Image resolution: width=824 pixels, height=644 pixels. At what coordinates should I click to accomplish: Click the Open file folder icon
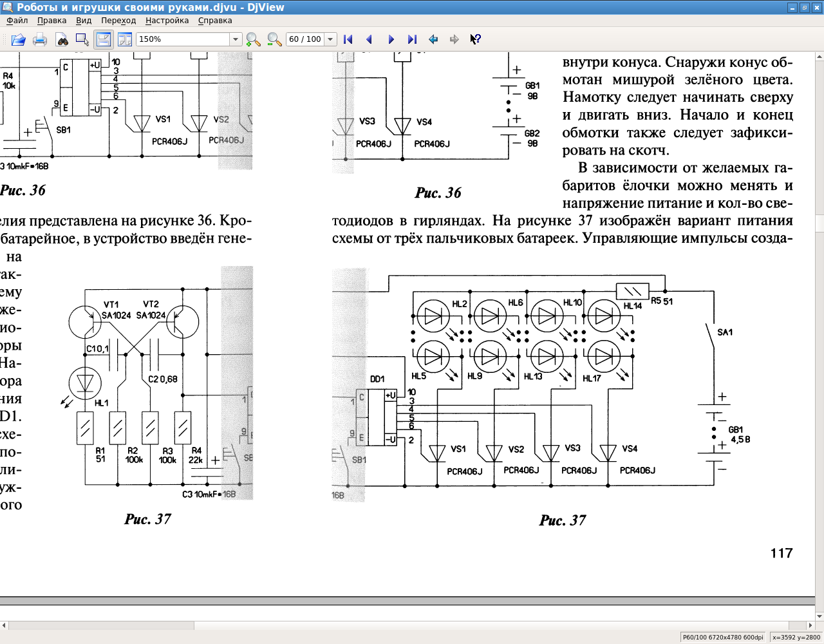tap(18, 39)
